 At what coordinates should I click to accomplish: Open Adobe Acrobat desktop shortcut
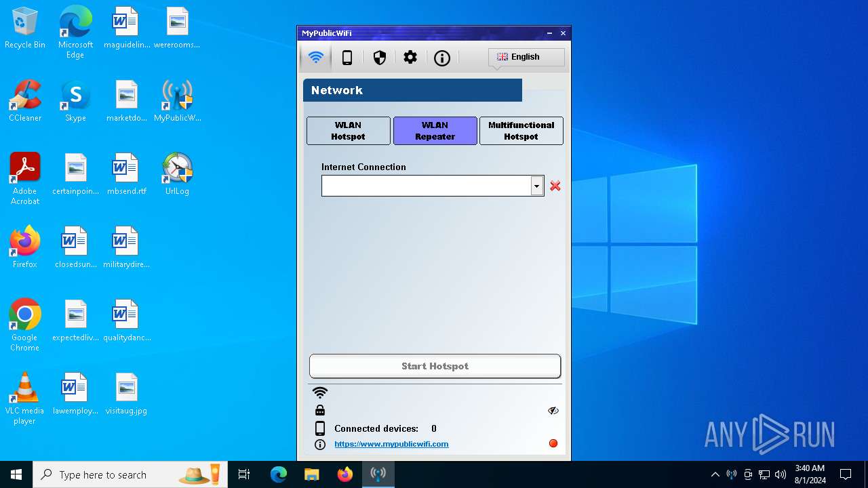click(x=25, y=178)
